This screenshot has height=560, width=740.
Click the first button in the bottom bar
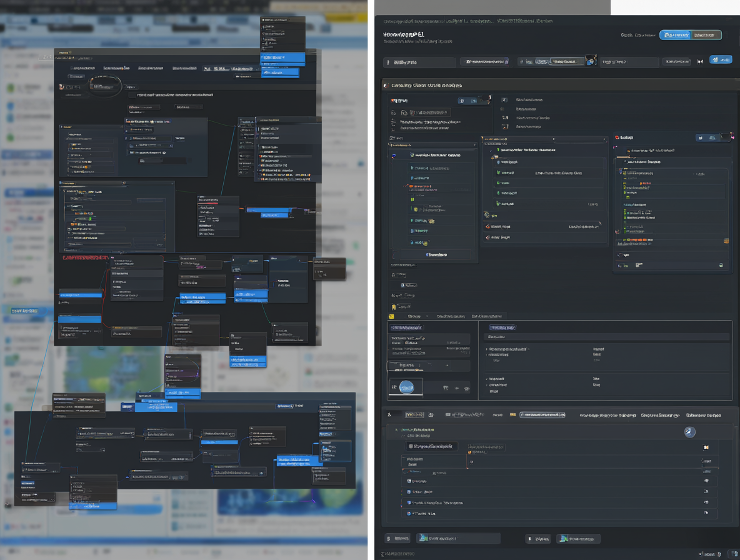click(x=398, y=538)
